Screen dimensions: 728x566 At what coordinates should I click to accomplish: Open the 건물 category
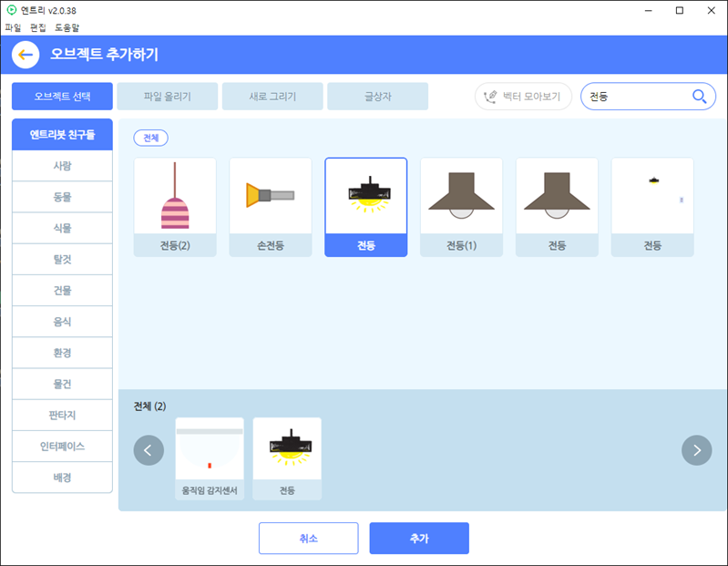(62, 290)
